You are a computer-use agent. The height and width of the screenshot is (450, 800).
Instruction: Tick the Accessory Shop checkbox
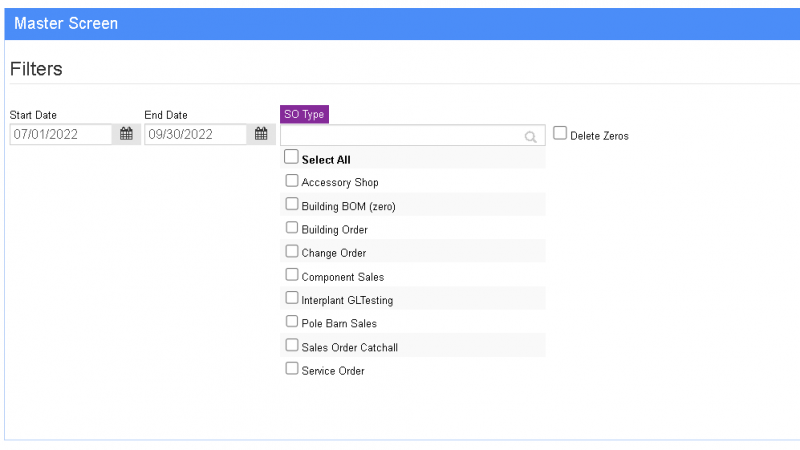click(291, 181)
